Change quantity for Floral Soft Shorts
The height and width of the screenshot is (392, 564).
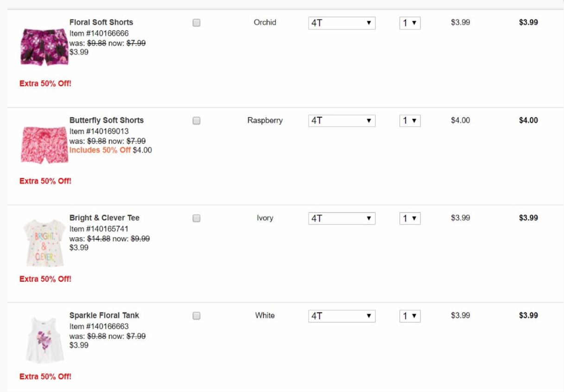tap(410, 23)
